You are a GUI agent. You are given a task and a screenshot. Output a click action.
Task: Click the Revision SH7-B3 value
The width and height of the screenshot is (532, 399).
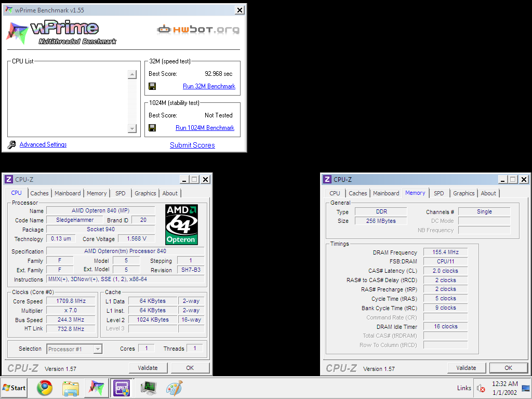click(191, 270)
